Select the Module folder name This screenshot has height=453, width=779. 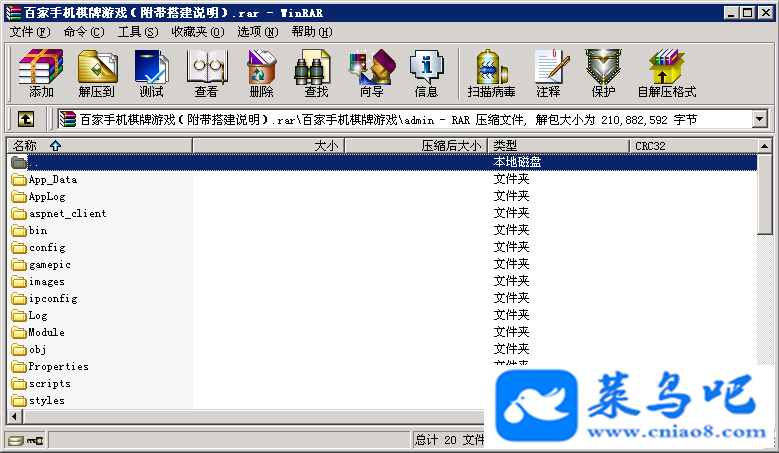click(x=46, y=332)
